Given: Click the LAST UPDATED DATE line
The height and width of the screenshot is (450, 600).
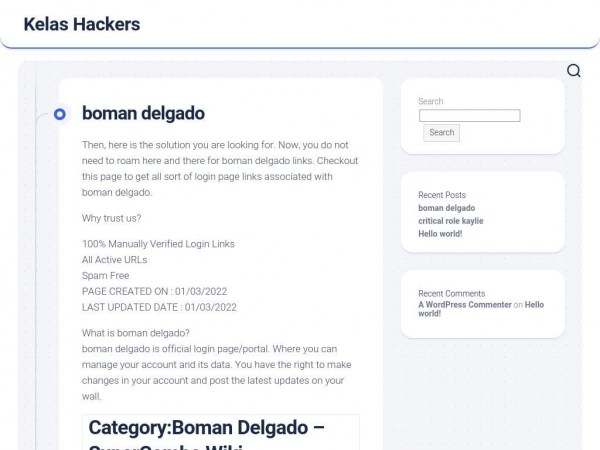Looking at the screenshot, I should (159, 307).
